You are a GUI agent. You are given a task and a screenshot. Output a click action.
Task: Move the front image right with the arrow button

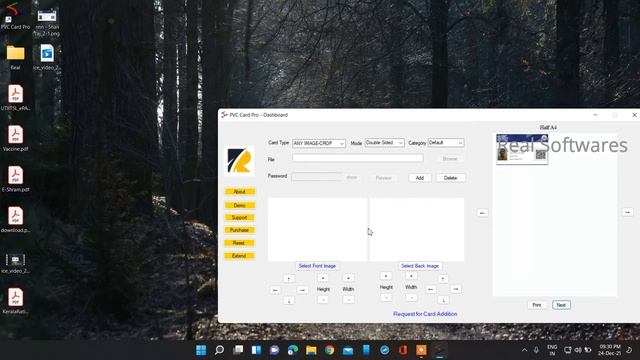tap(302, 290)
